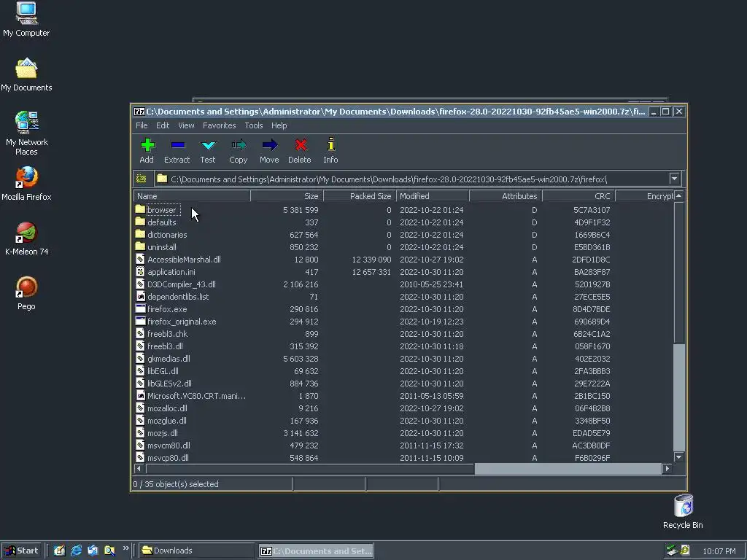
Task: Sort by the Attributes column header
Action: coord(506,196)
